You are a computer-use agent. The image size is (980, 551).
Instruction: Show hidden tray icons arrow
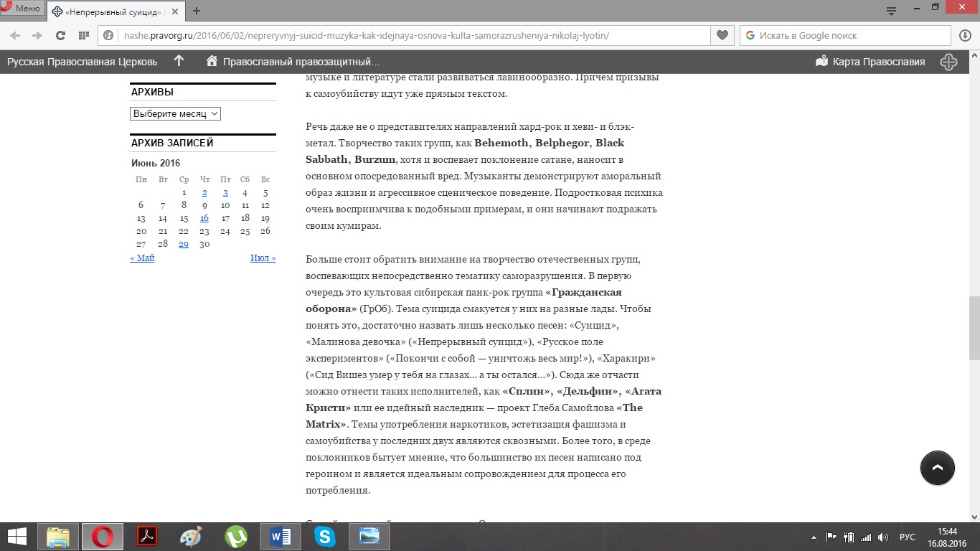pyautogui.click(x=814, y=537)
